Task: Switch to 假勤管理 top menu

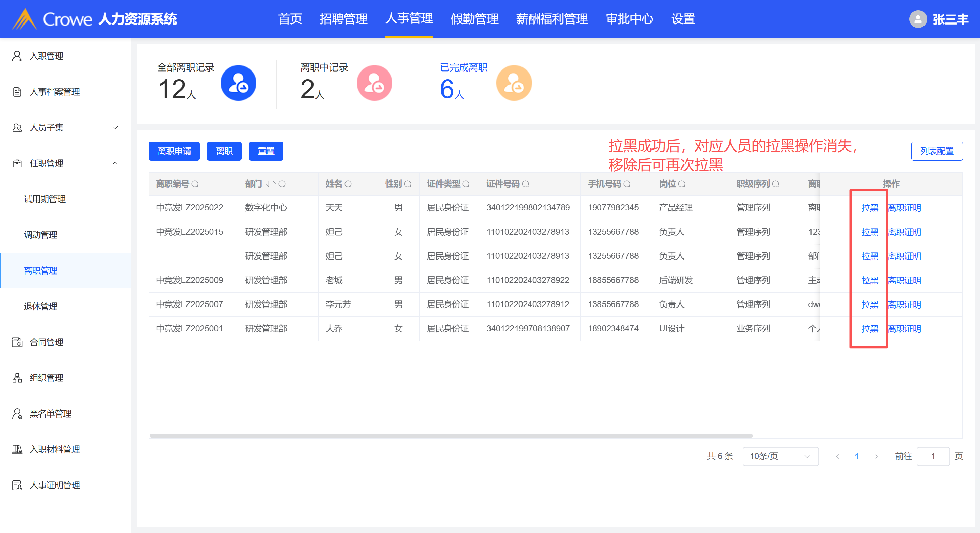Action: [x=474, y=19]
